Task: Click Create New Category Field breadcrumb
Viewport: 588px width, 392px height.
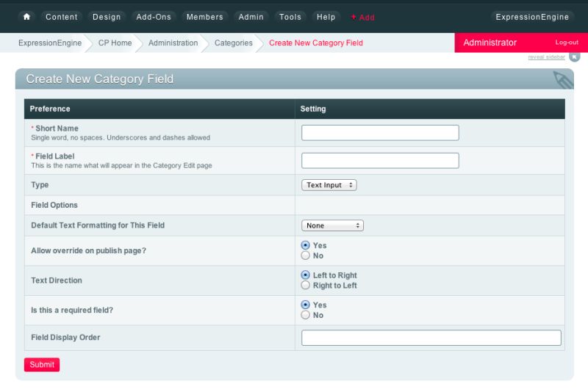Action: 316,43
